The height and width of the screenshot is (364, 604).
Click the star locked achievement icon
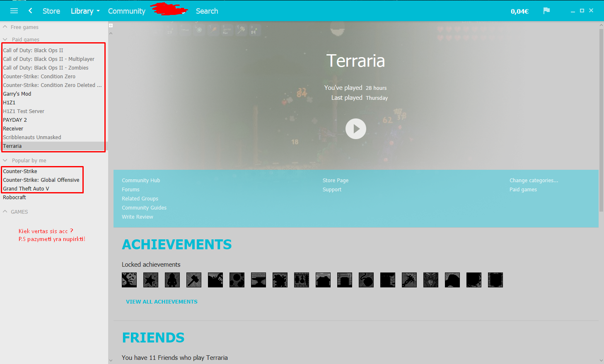151,280
